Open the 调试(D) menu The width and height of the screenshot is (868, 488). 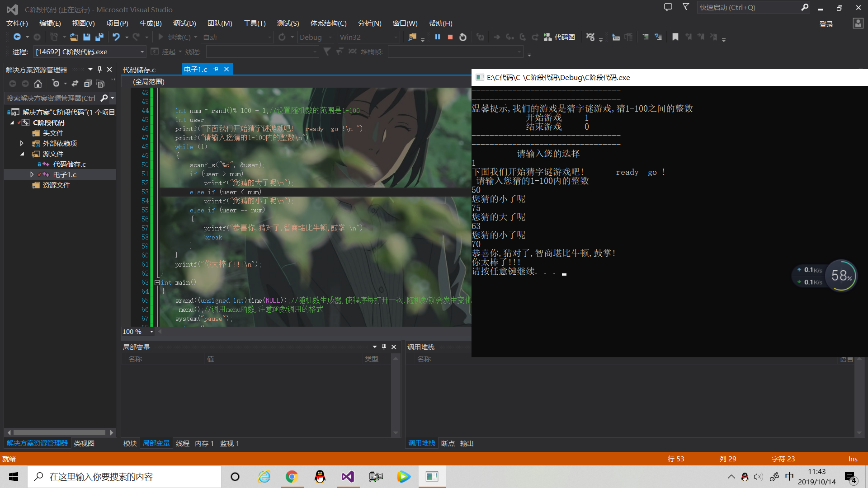[x=184, y=23]
